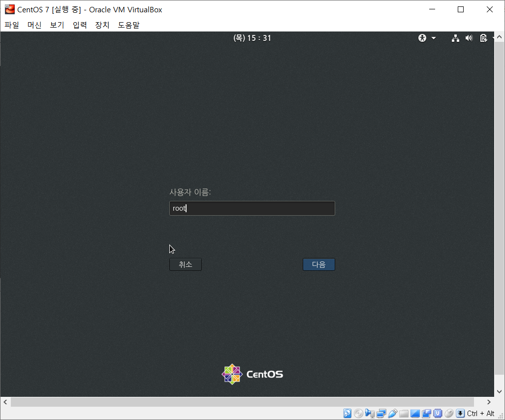Click the CPU virtualization status icon
505x420 pixels.
[438, 413]
